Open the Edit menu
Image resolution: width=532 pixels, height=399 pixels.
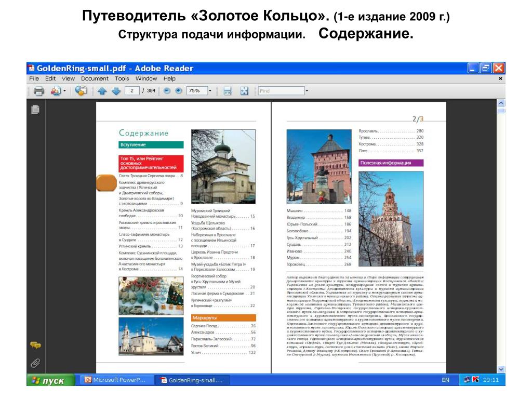pos(50,78)
